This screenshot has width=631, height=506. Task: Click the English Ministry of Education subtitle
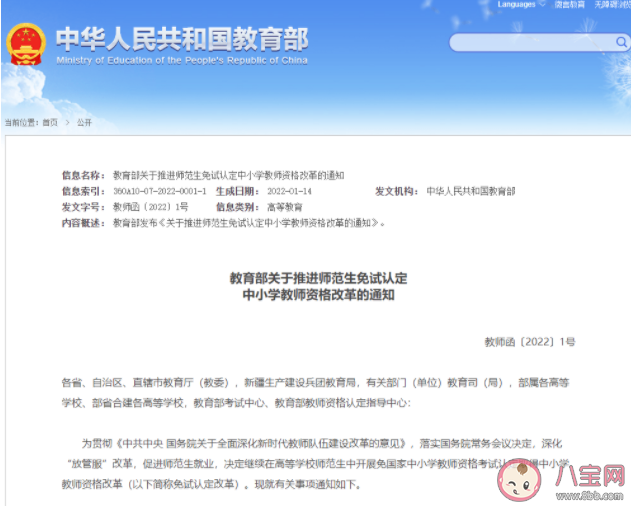[x=182, y=60]
